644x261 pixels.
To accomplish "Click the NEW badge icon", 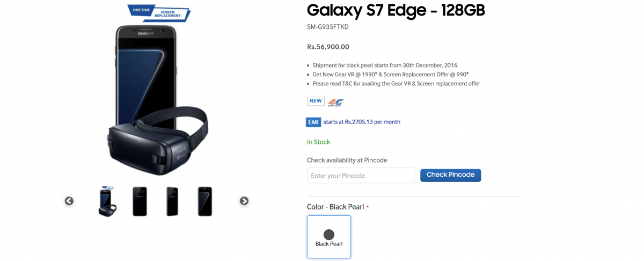I will point(316,101).
